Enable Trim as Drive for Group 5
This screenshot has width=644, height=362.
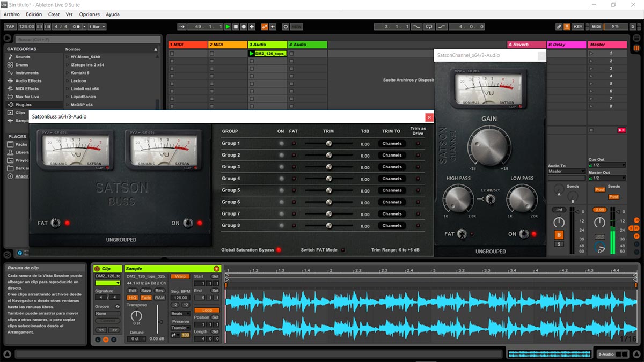point(418,190)
